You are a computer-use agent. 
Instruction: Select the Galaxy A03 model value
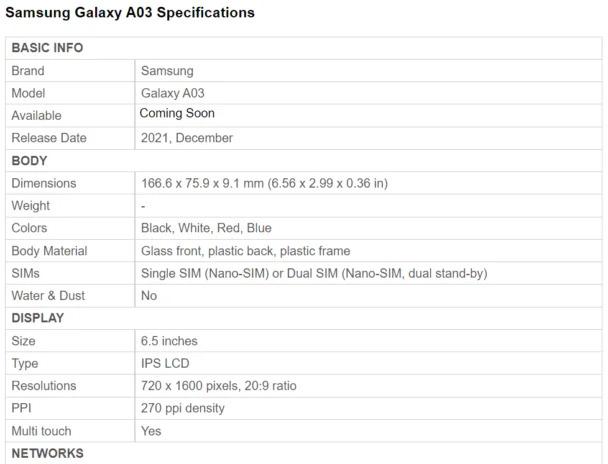(172, 93)
